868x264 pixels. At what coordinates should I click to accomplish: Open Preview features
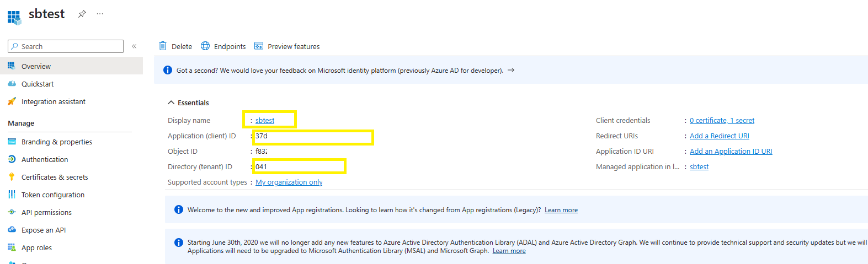[294, 46]
